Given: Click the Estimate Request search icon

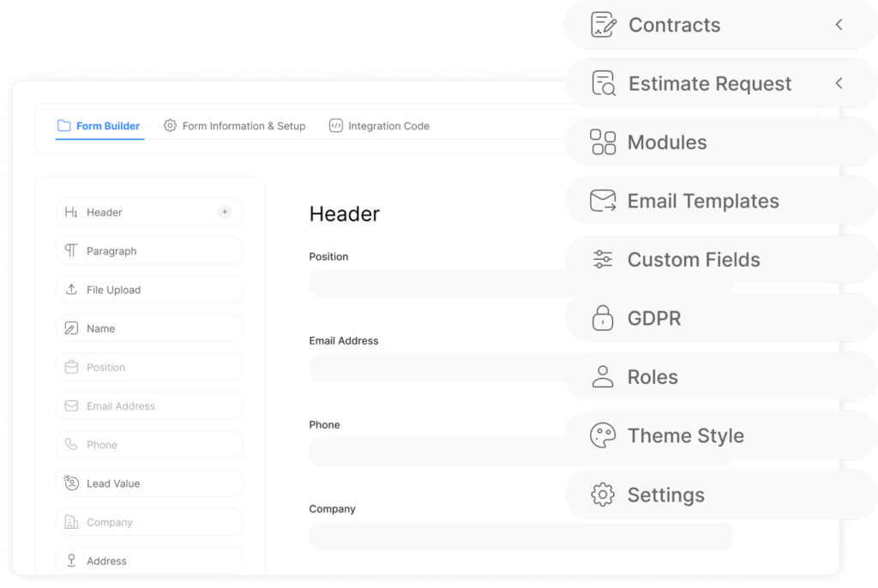Looking at the screenshot, I should (x=604, y=83).
